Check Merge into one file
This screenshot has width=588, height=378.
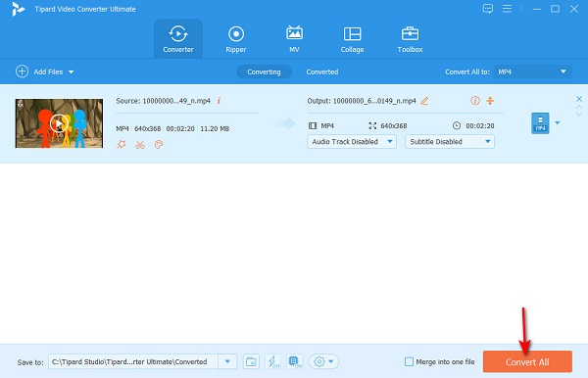coord(409,361)
